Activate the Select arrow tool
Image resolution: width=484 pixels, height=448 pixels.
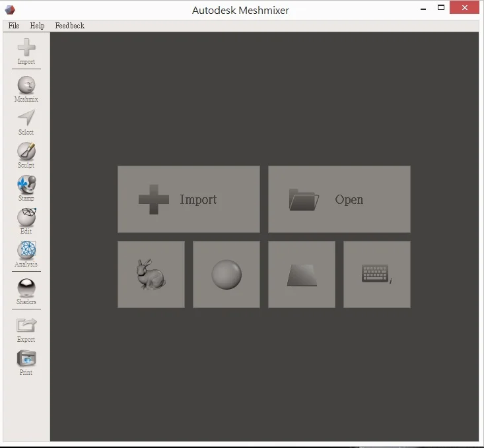point(26,122)
